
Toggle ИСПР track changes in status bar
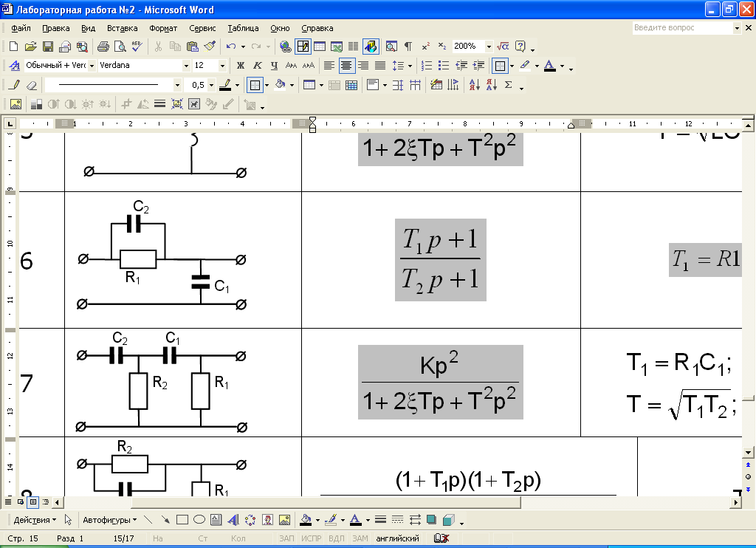pyautogui.click(x=311, y=538)
